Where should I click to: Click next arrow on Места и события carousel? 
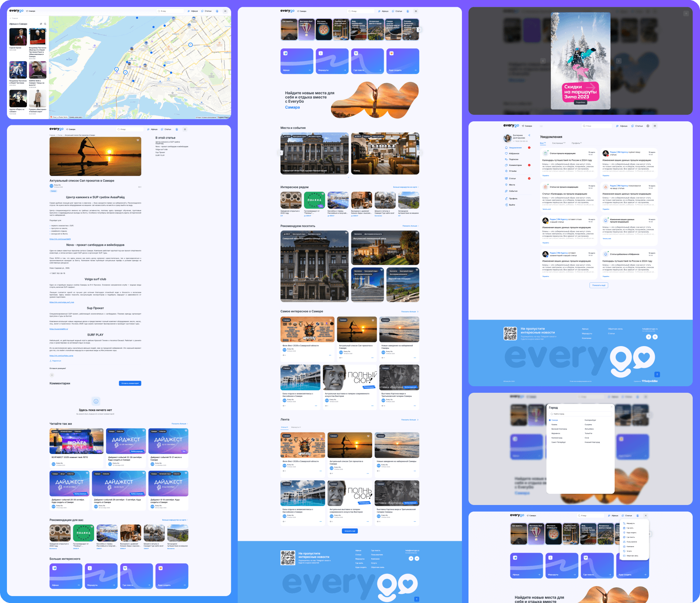tap(419, 153)
